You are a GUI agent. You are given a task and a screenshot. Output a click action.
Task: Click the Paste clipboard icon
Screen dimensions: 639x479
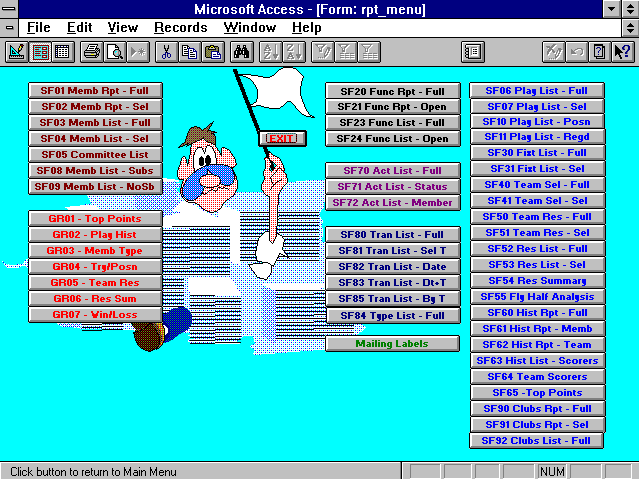pos(211,51)
